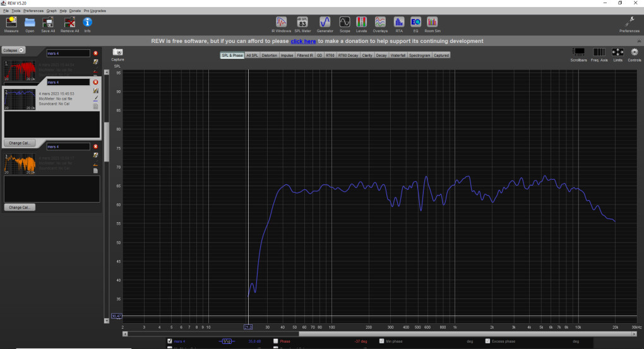This screenshot has width=644, height=349.
Task: Open the Room Sim tool
Action: tap(432, 25)
